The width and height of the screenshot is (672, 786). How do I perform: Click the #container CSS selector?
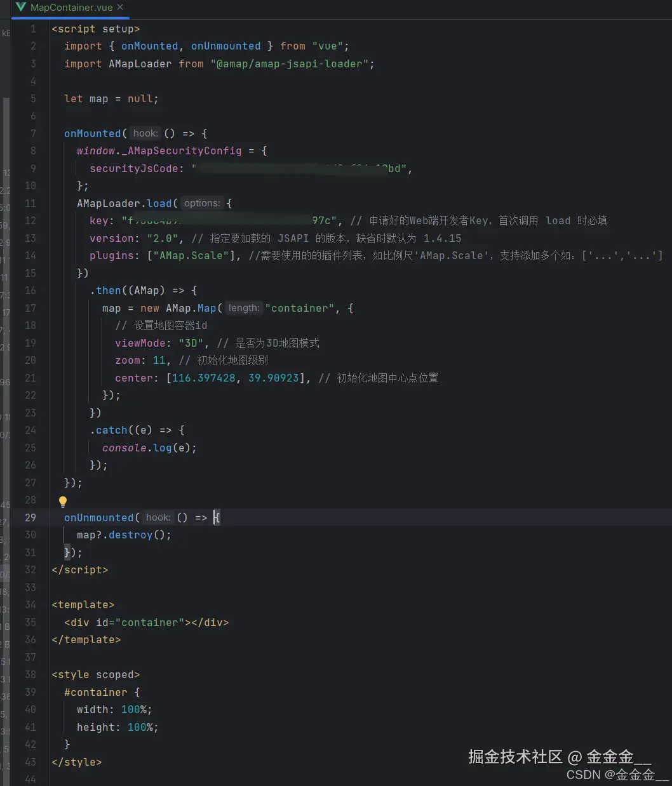click(96, 692)
